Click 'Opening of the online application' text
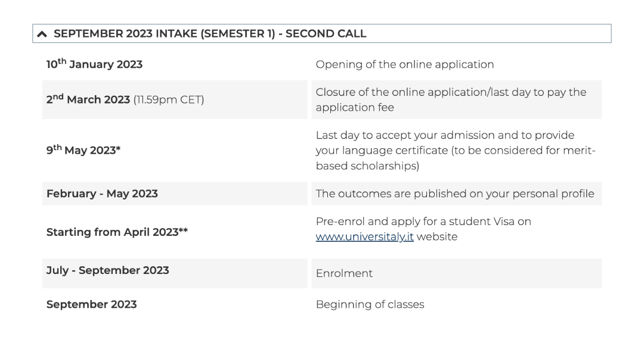644x340 pixels. pyautogui.click(x=404, y=64)
